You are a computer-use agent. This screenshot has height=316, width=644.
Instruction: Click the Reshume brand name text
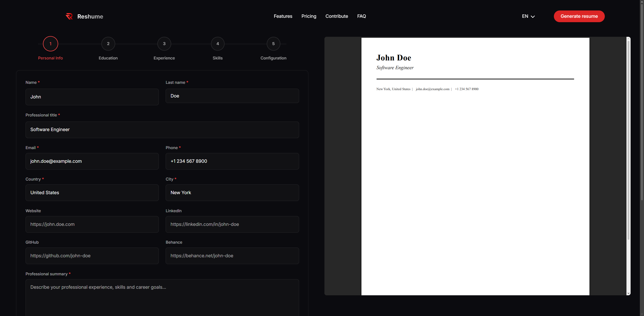[x=90, y=17]
